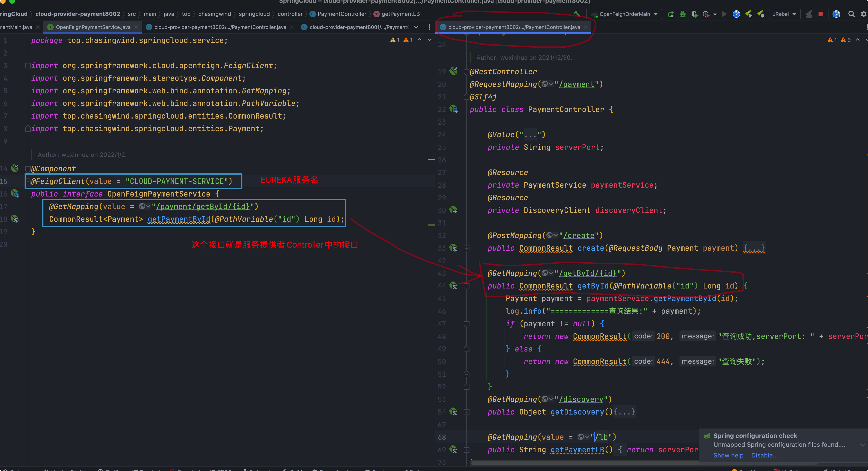
Task: Show hidden editor tabs chevron dropdown
Action: [x=416, y=27]
